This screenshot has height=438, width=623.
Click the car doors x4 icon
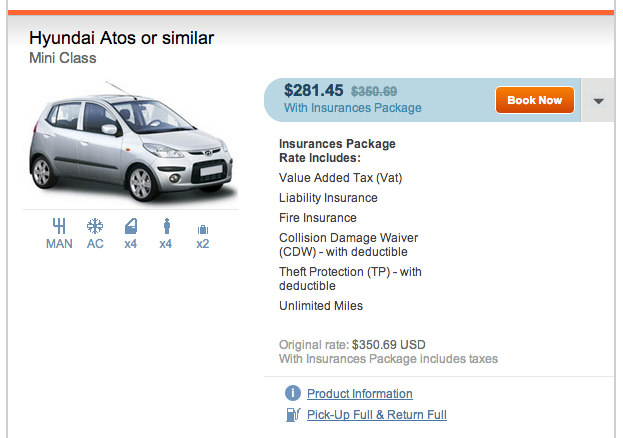(130, 226)
